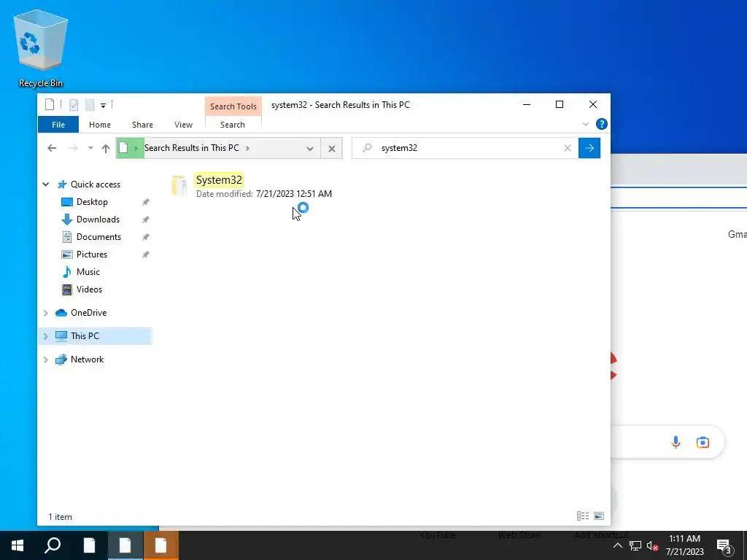
Task: Open the Videos folder in navigation pane
Action: [89, 289]
